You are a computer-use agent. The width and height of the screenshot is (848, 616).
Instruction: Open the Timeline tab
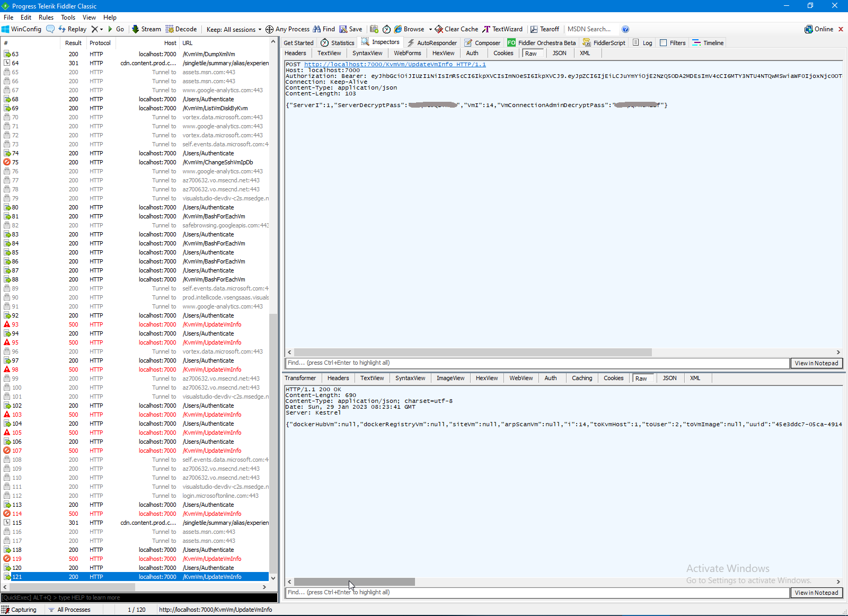[708, 43]
